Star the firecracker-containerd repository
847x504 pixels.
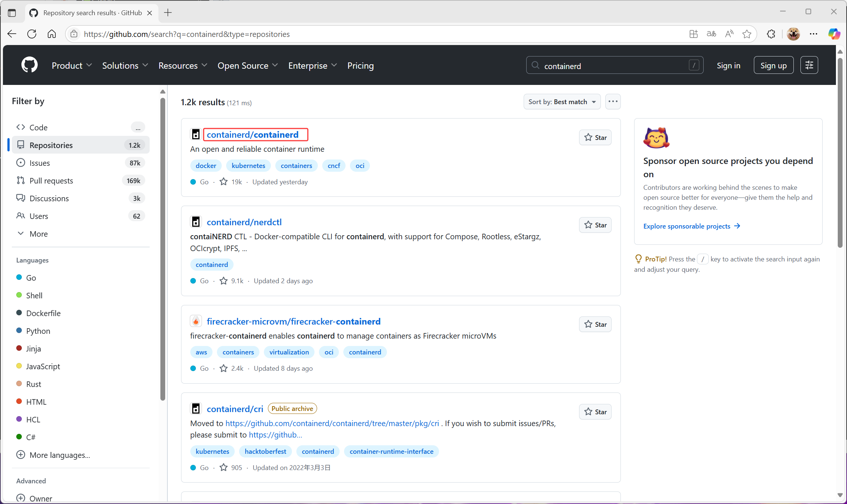tap(595, 324)
